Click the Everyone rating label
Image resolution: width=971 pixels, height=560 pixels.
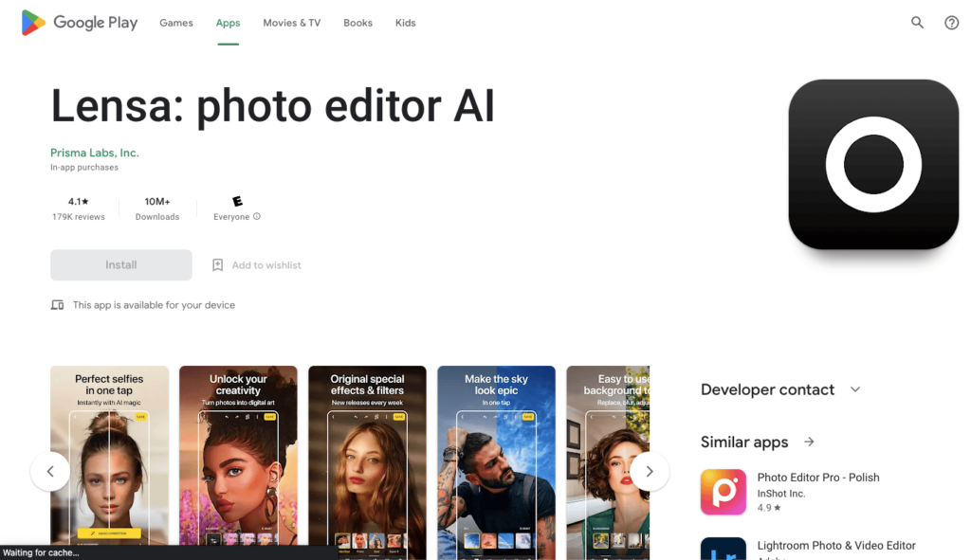tap(231, 217)
